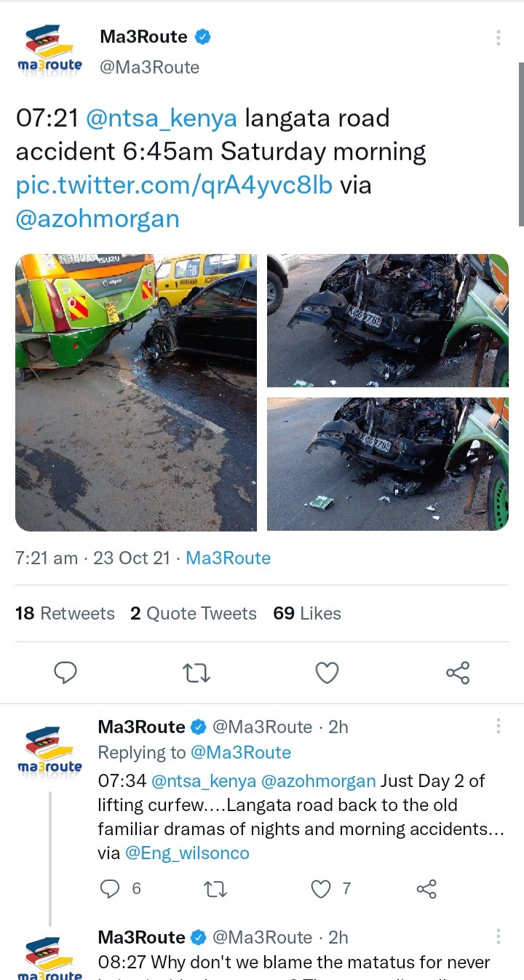524x980 pixels.
Task: Open the @azohmorgan mention in main tweet
Action: [97, 218]
